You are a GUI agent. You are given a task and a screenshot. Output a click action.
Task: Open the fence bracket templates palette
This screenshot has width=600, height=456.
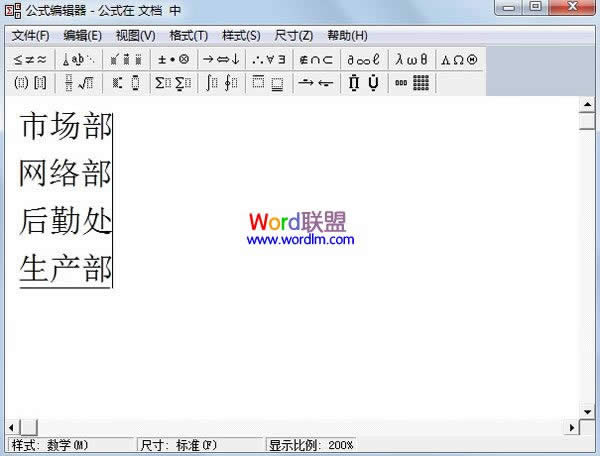(x=30, y=83)
